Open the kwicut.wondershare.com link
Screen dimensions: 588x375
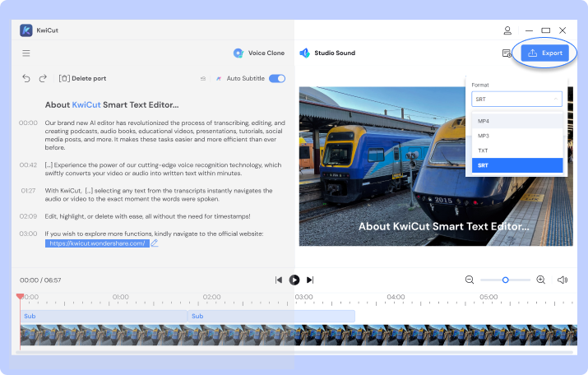[97, 243]
